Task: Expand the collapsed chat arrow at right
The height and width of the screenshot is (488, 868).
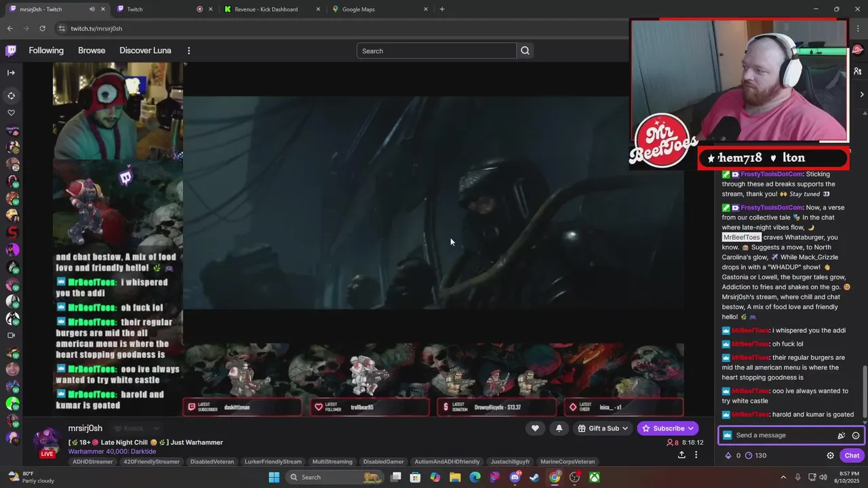Action: (862, 94)
